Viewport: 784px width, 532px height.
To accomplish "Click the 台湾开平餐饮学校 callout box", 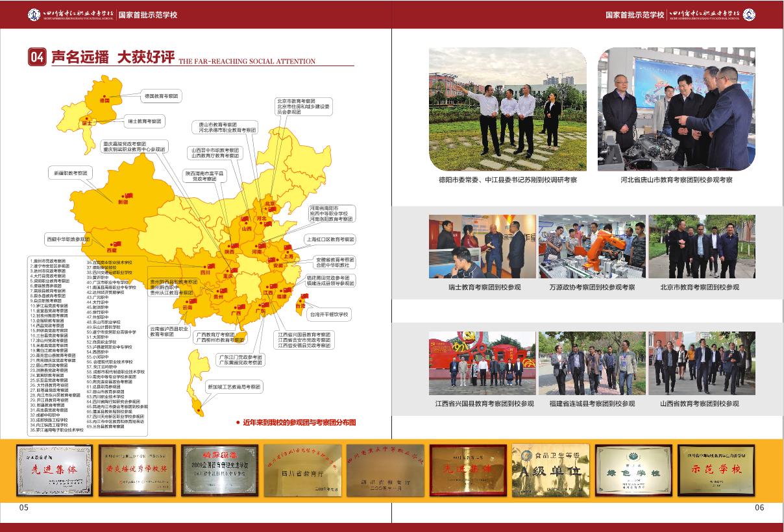I will [329, 314].
